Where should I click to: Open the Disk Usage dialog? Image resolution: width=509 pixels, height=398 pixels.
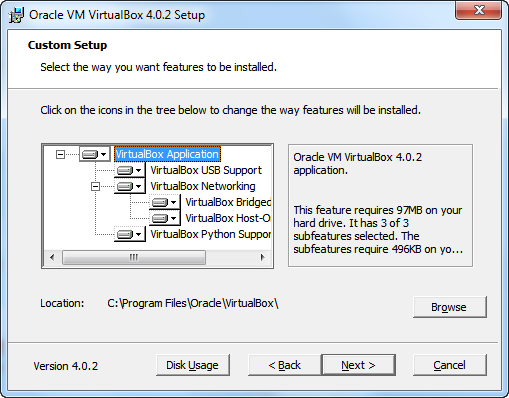(x=193, y=365)
